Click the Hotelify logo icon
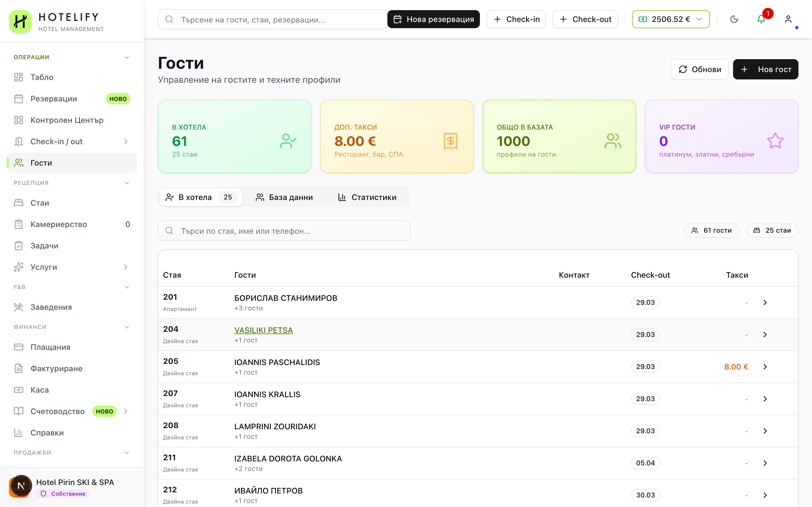The height and width of the screenshot is (507, 812). (20, 21)
